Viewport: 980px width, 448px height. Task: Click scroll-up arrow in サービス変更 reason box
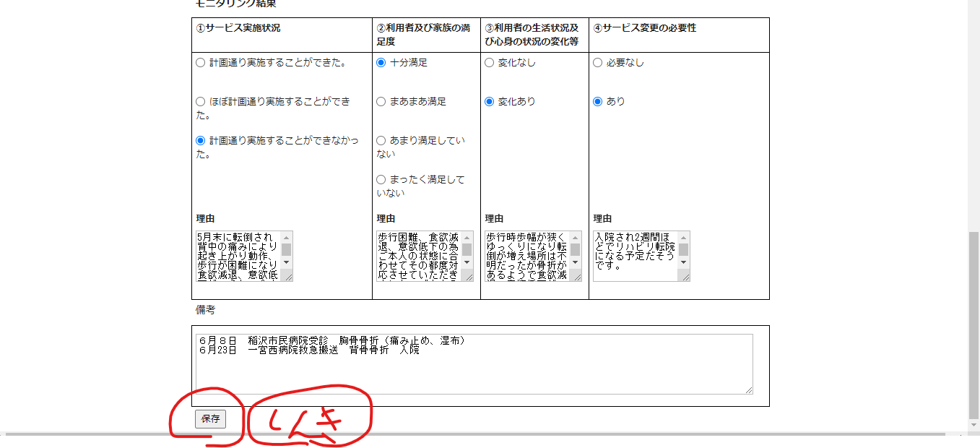click(x=684, y=237)
